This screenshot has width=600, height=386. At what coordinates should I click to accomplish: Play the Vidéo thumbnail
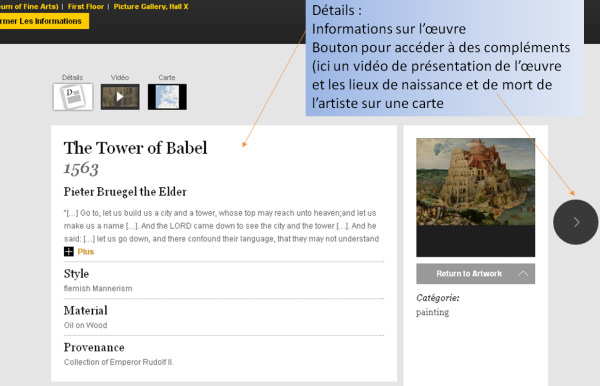pos(120,97)
